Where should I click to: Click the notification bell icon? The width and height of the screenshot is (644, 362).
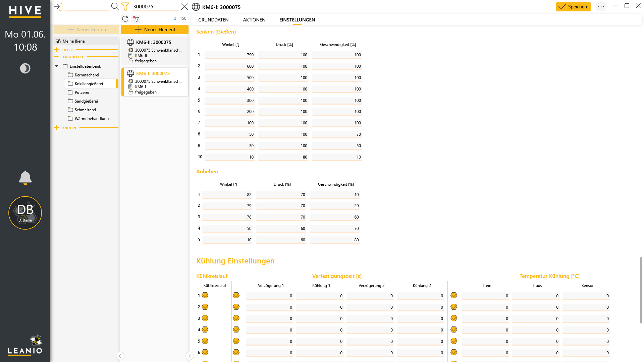click(x=25, y=178)
